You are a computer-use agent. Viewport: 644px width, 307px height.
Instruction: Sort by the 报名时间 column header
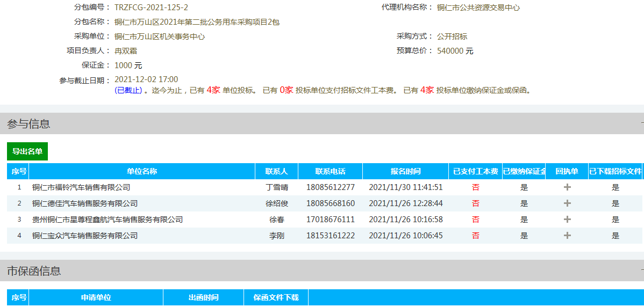(405, 171)
